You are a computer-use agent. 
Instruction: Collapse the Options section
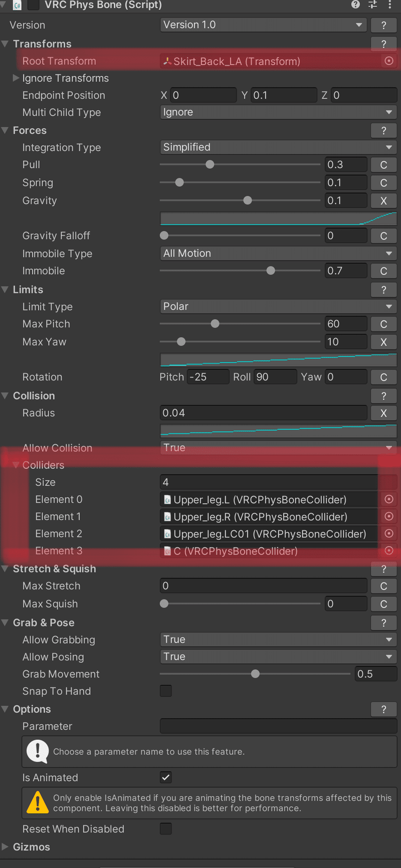click(5, 709)
